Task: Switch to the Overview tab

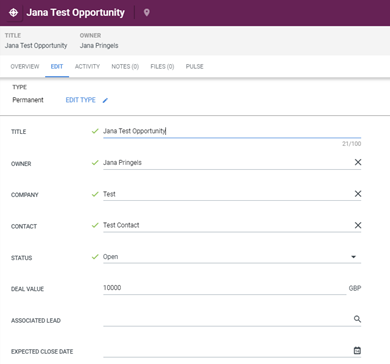Action: pyautogui.click(x=25, y=67)
